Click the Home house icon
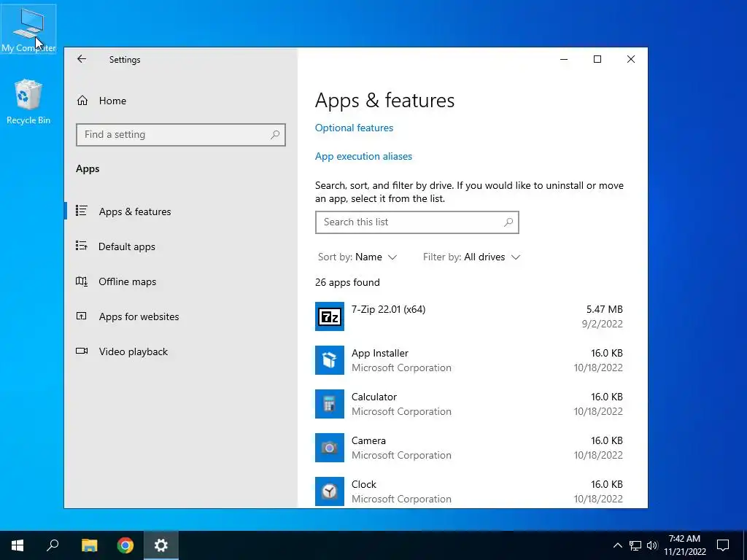Viewport: 747px width, 560px height. (82, 101)
